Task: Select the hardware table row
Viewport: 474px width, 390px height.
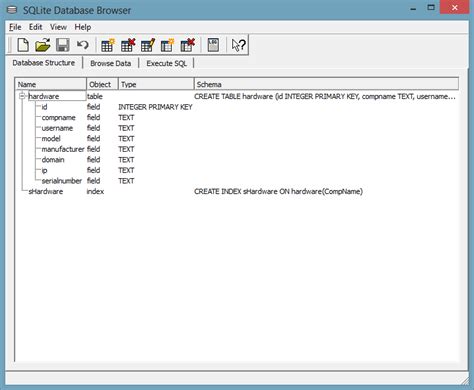Action: point(237,96)
